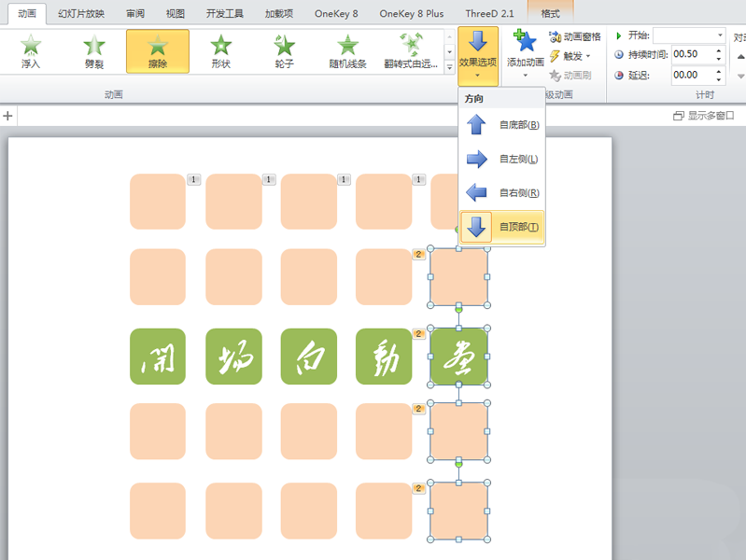Click the 显示多窗口 button
The height and width of the screenshot is (560, 746).
(x=704, y=116)
